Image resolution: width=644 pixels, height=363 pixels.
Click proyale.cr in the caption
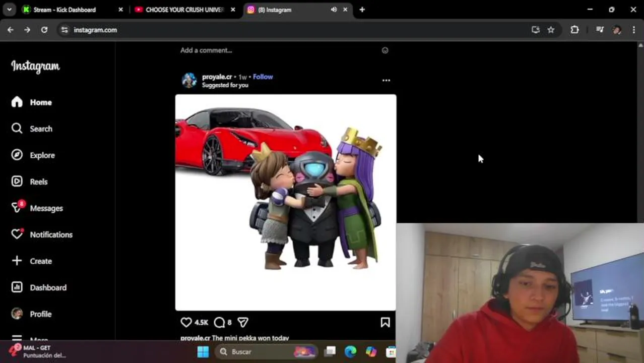(195, 338)
